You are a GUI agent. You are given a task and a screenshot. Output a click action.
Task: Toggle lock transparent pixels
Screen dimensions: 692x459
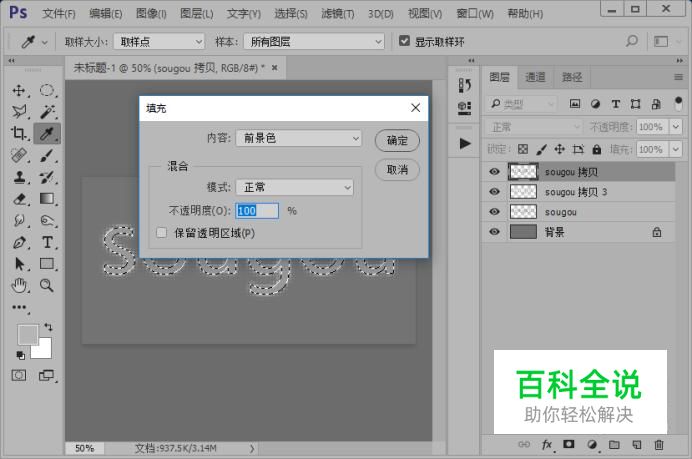(x=523, y=149)
